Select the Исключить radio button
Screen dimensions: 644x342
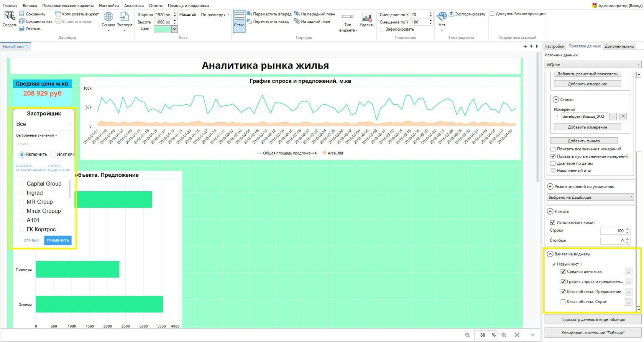coord(53,155)
